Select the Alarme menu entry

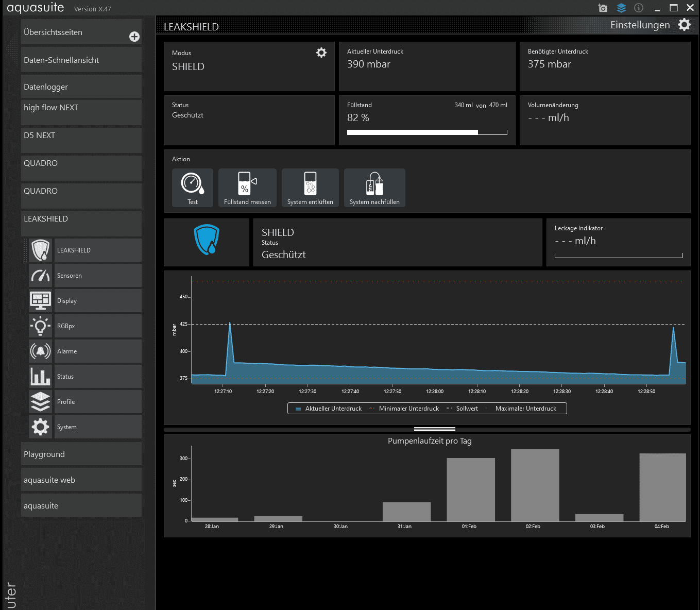click(98, 351)
